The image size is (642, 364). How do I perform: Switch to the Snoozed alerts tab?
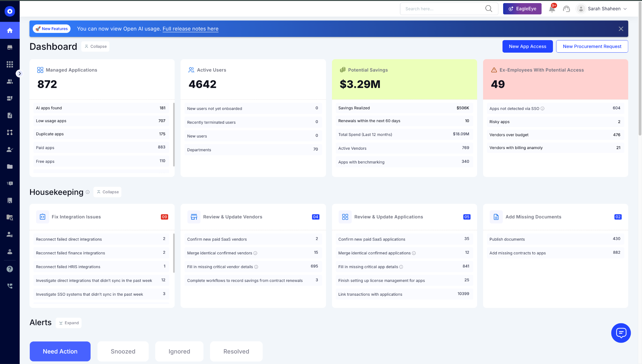click(x=123, y=351)
